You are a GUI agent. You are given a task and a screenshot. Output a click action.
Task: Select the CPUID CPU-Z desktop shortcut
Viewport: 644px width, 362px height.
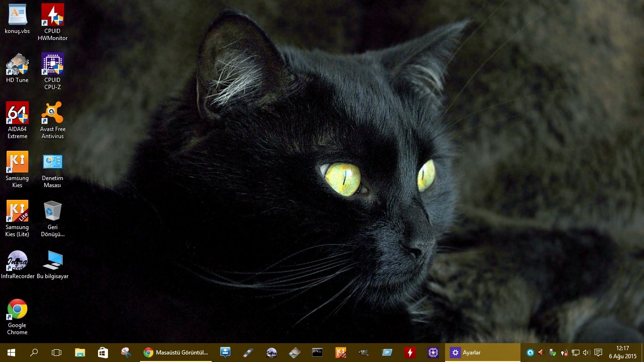[53, 71]
